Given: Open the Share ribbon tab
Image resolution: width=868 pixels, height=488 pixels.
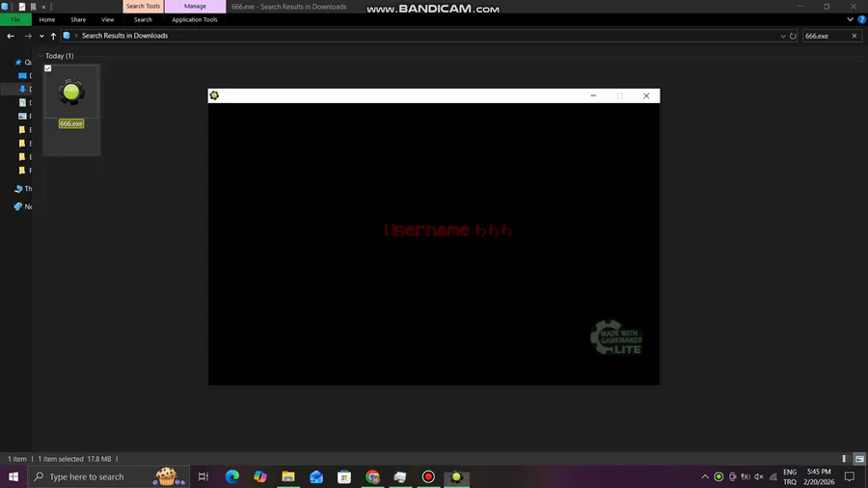Looking at the screenshot, I should (x=78, y=19).
